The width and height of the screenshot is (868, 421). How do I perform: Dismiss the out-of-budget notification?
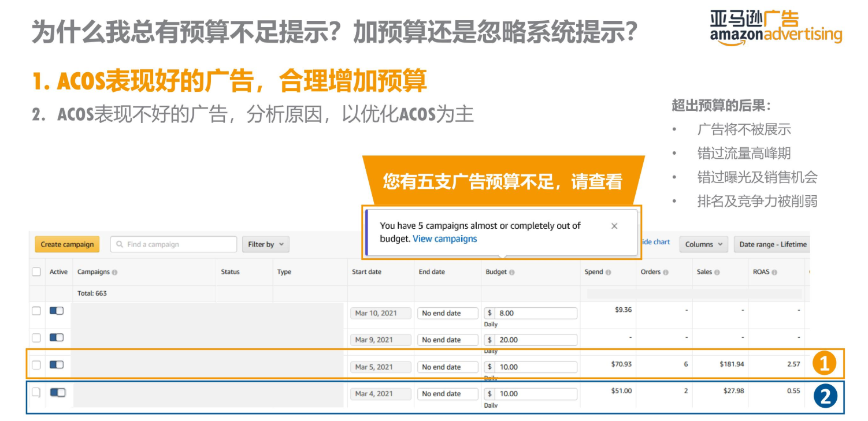point(614,226)
